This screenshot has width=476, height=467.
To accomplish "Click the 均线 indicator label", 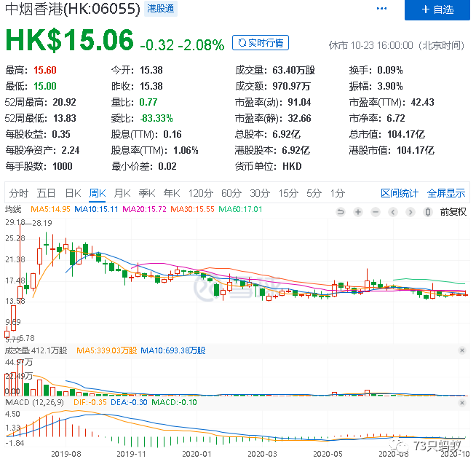I will tap(13, 209).
